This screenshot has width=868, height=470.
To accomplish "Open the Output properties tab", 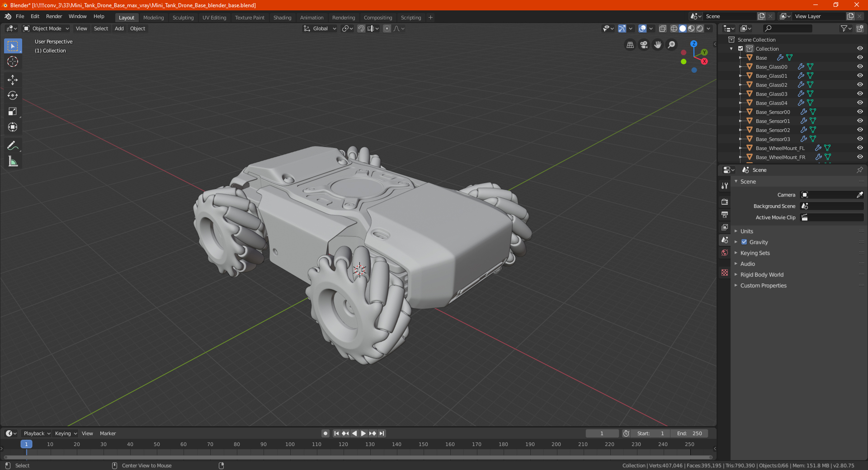I will 725,214.
